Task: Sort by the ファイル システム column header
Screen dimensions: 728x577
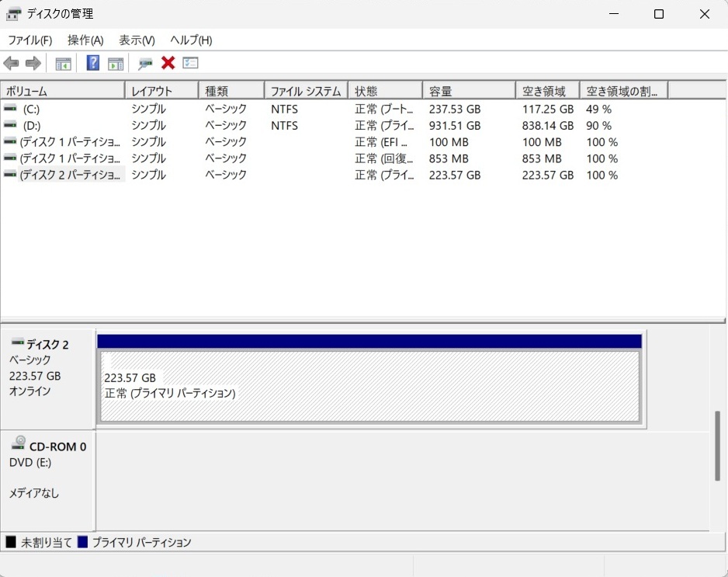Action: coord(307,91)
